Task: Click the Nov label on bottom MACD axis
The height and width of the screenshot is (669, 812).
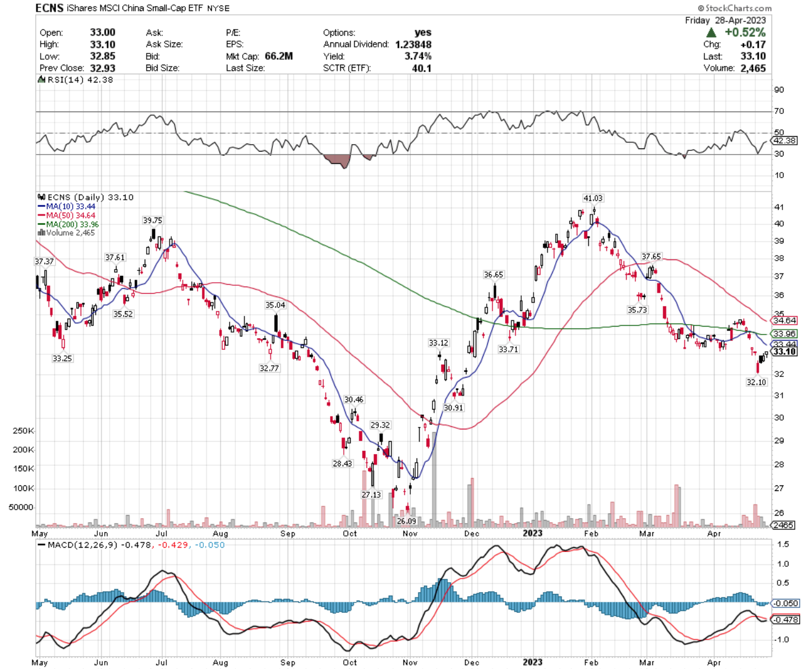Action: (x=410, y=663)
